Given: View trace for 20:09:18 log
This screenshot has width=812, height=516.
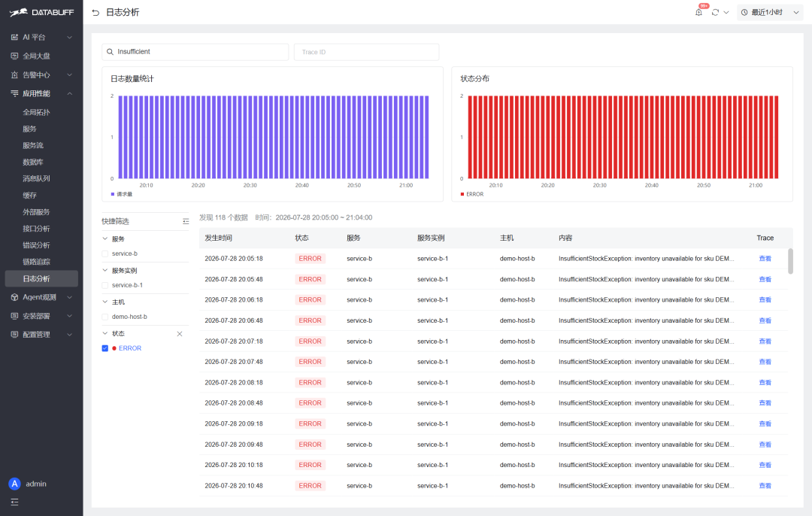Looking at the screenshot, I should pos(765,423).
